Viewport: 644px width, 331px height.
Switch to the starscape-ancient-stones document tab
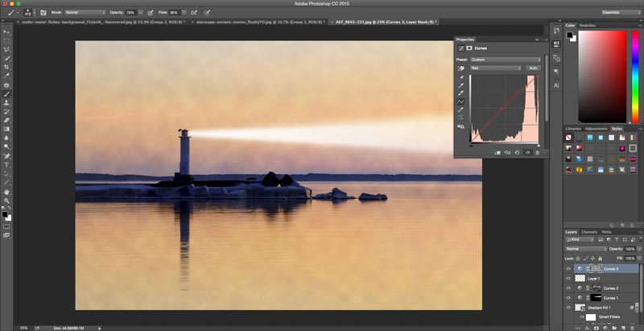tap(258, 22)
